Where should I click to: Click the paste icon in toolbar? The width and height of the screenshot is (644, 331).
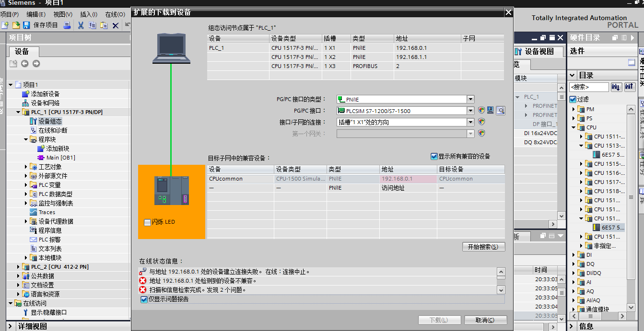pyautogui.click(x=104, y=25)
